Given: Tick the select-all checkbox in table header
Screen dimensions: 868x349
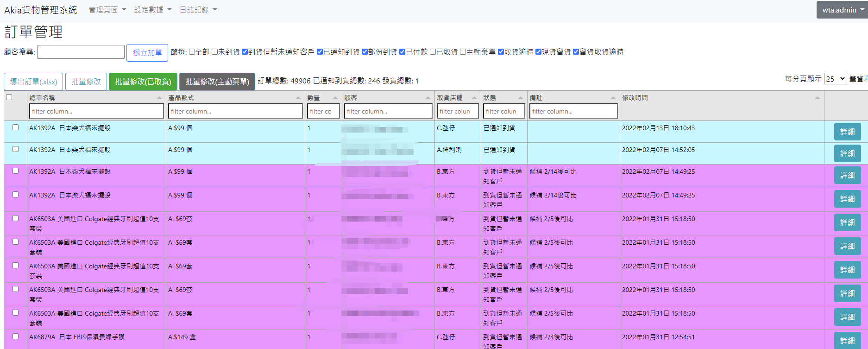Looking at the screenshot, I should point(9,97).
